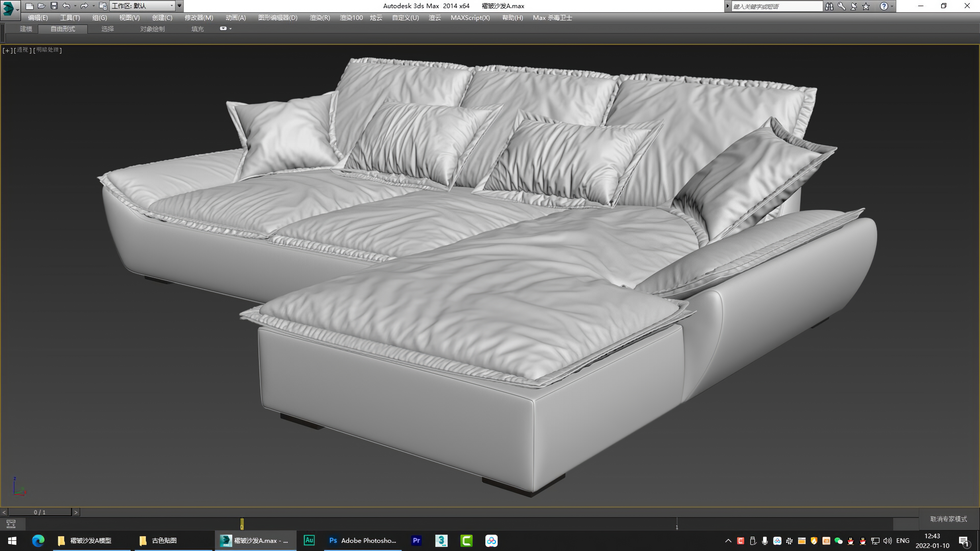Viewport: 980px width, 551px height.
Task: Open the viewport [+] menu
Action: pos(8,50)
